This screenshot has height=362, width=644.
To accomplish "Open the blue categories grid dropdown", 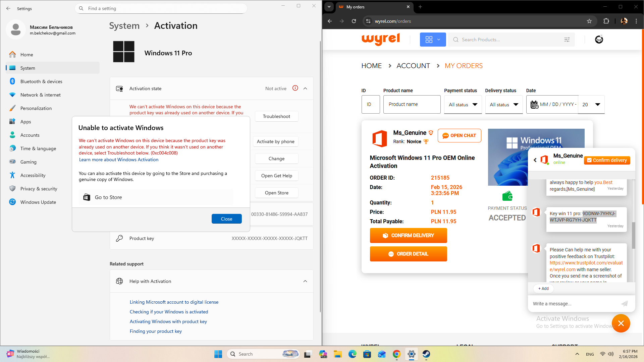I will [x=433, y=40].
